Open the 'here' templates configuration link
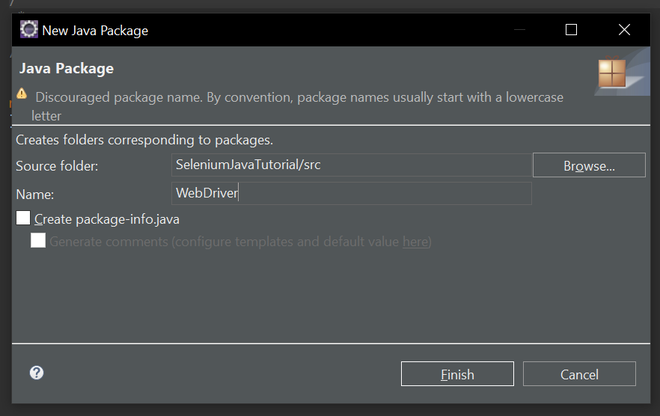 point(414,242)
